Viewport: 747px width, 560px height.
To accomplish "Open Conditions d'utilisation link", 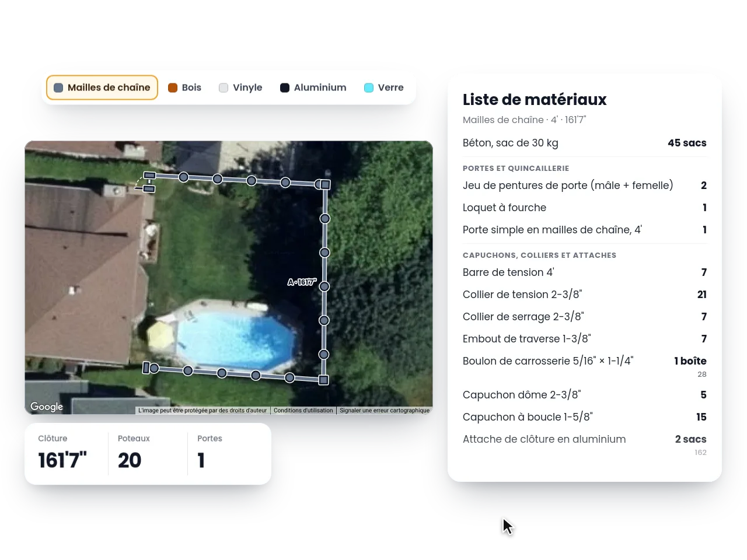I will tap(303, 411).
